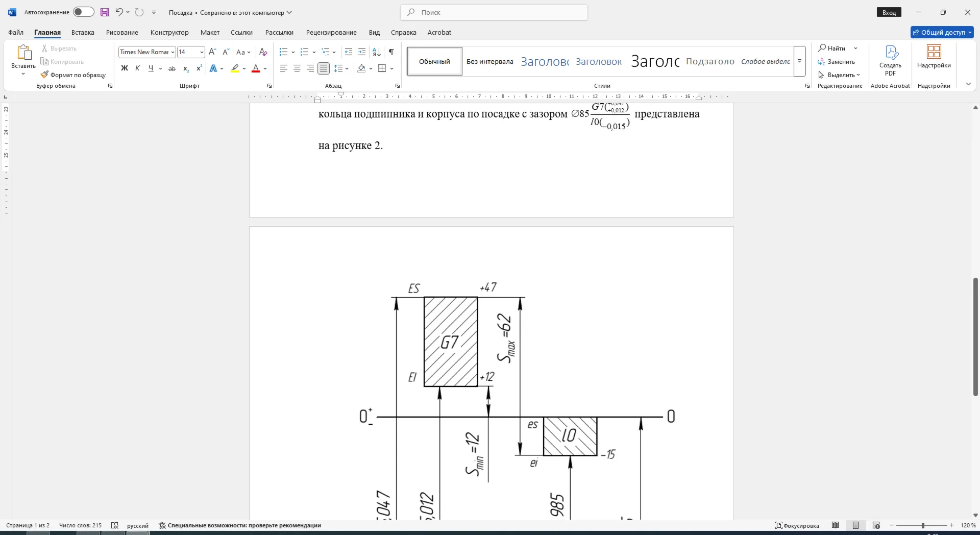980x535 pixels.
Task: Toggle the AutoSave switch
Action: (x=84, y=12)
